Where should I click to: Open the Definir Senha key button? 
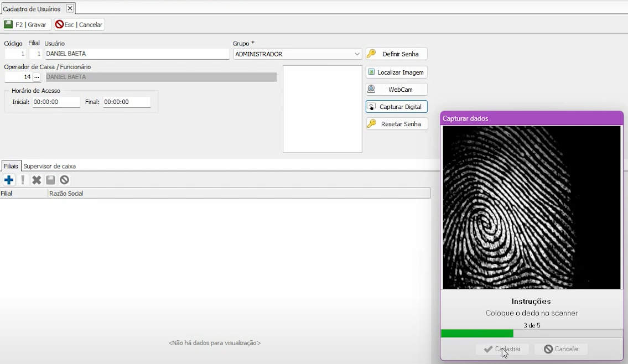coord(396,54)
